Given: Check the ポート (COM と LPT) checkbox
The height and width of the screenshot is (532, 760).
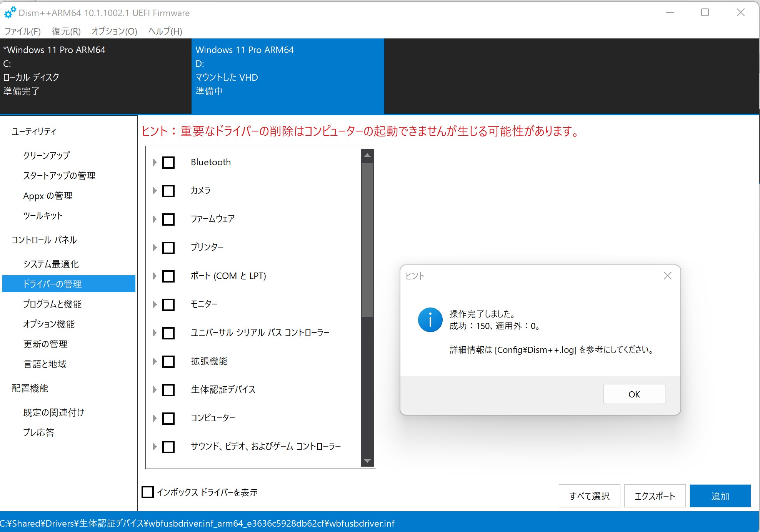Looking at the screenshot, I should 168,276.
